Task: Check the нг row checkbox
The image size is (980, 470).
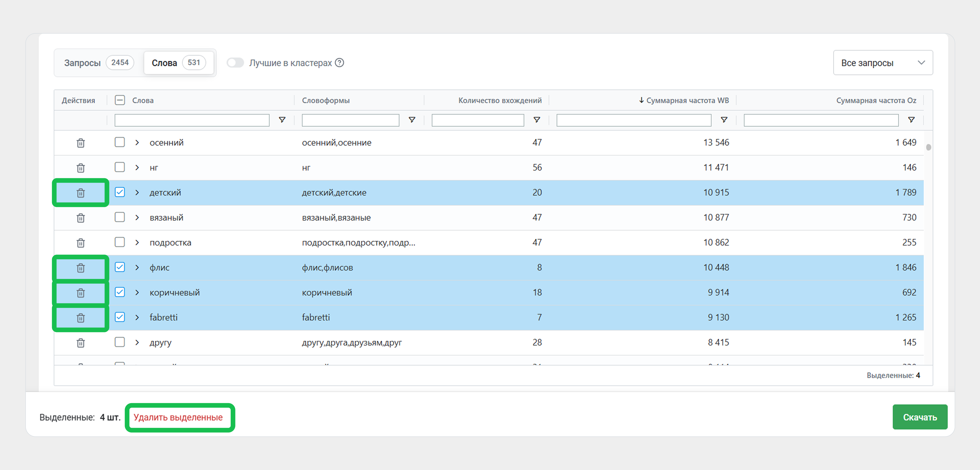Action: 120,167
